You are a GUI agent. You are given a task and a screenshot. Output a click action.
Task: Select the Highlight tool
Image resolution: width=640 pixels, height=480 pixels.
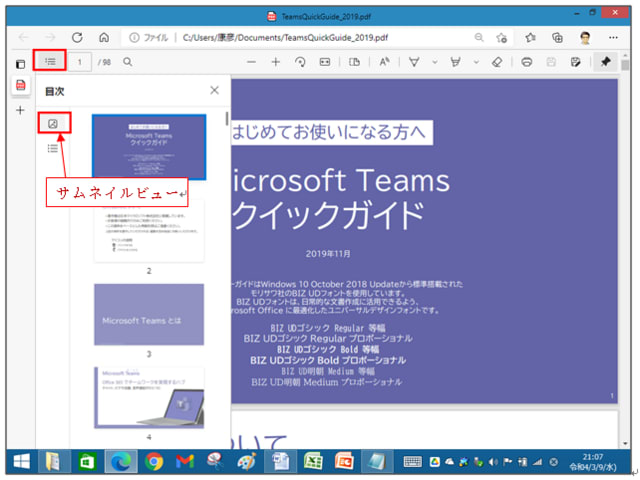click(456, 62)
